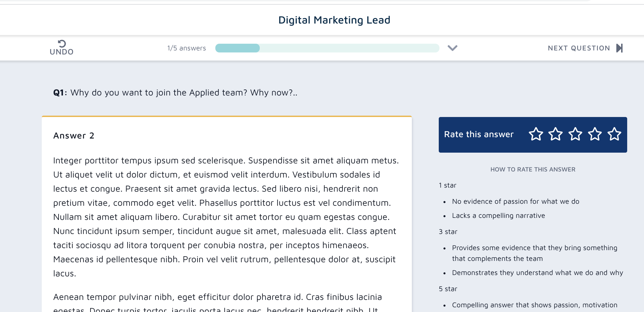Give the answer a two-star rating
The image size is (644, 312).
pos(556,134)
